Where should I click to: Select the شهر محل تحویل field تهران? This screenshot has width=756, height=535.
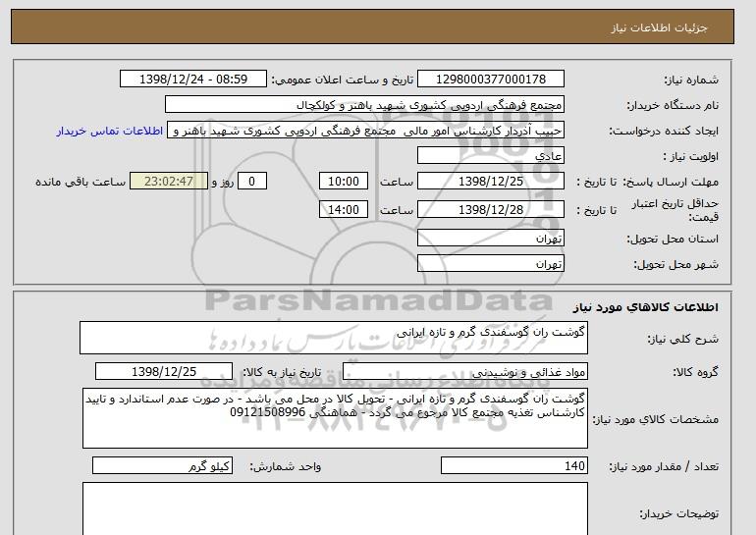[491, 264]
